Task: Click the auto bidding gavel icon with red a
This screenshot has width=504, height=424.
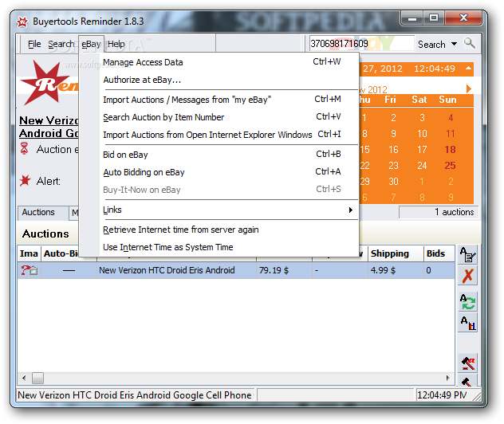Action: [x=467, y=363]
